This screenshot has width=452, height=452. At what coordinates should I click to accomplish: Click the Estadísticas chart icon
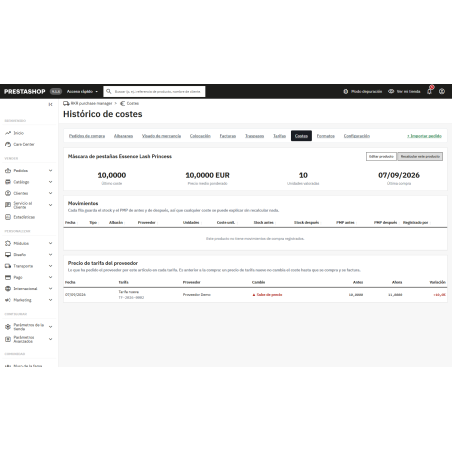(8, 217)
